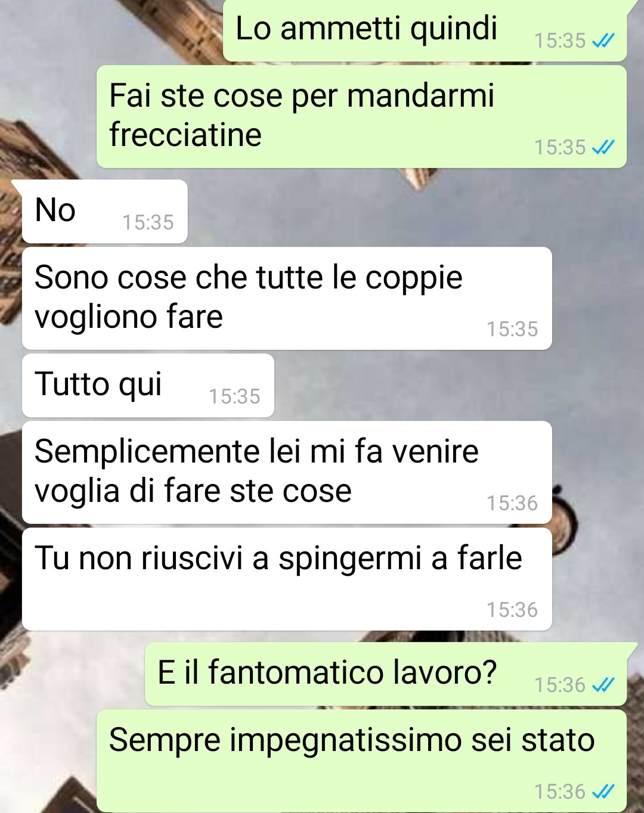Select the 'Semplicemente lei mi fa venire' message
This screenshot has width=644, height=813.
tap(287, 472)
